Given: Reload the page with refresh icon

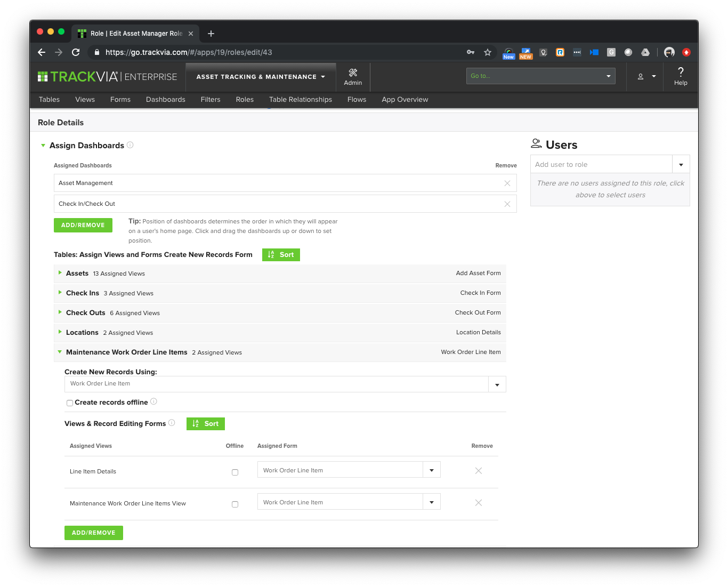Looking at the screenshot, I should (76, 52).
